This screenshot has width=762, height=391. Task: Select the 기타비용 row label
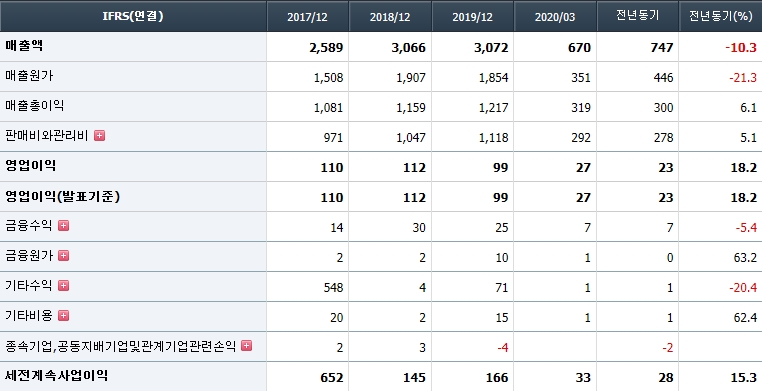tap(29, 316)
